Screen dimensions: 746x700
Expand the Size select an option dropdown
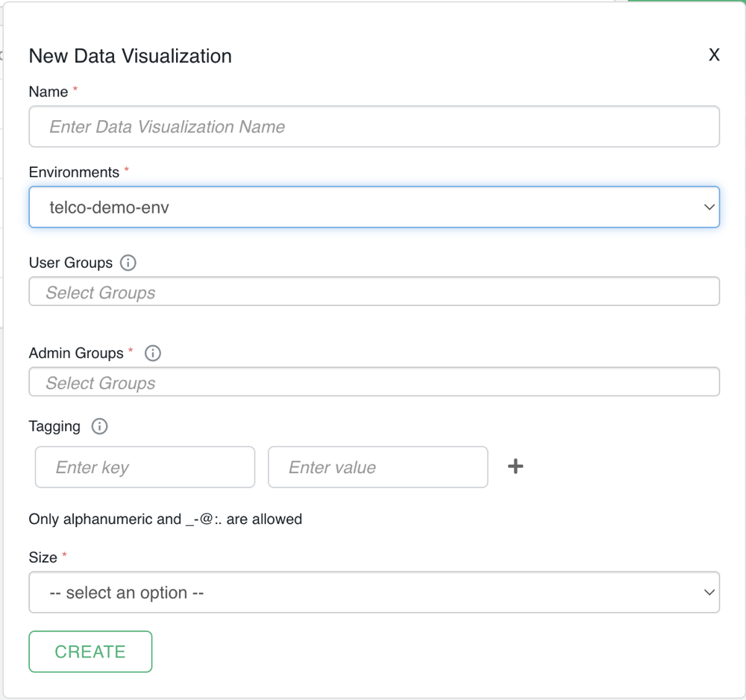(x=374, y=593)
